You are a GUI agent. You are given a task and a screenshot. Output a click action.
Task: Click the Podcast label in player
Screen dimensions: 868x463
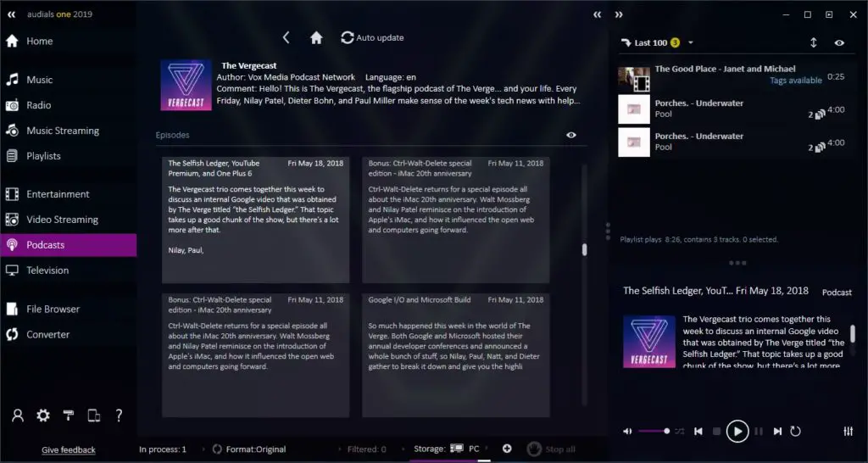click(837, 293)
